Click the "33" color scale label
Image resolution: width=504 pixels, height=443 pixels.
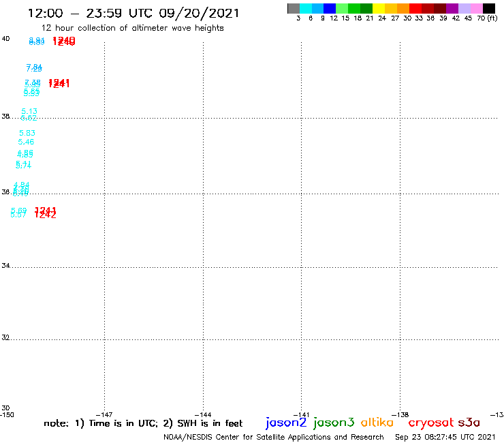click(x=418, y=18)
